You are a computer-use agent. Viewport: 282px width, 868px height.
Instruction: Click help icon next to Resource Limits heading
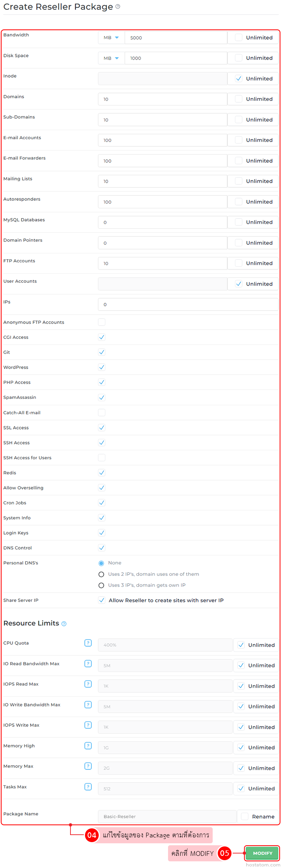64,624
